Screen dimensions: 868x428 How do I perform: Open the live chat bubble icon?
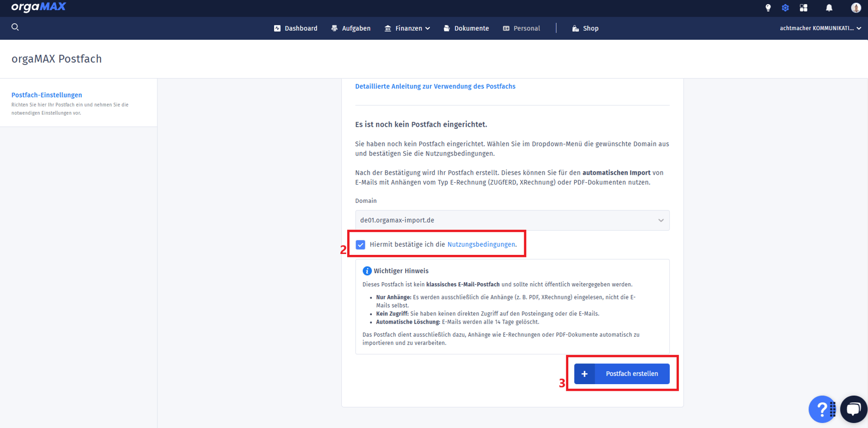(x=854, y=409)
